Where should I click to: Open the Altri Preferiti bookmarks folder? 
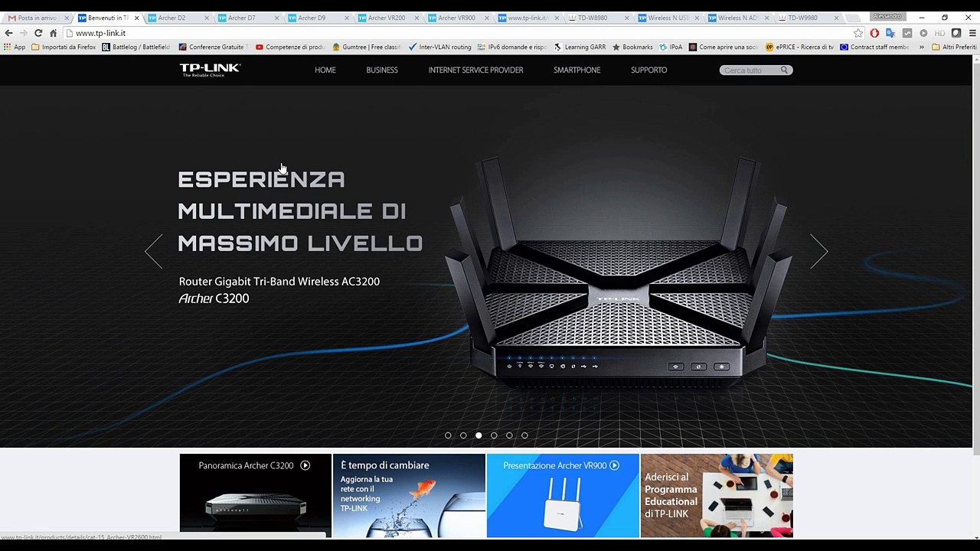coord(954,47)
